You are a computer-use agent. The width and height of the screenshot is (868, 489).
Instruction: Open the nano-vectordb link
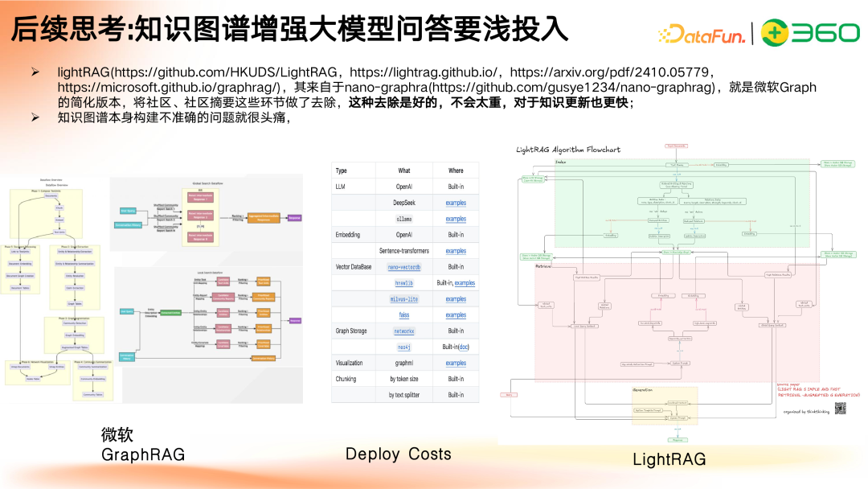point(404,267)
